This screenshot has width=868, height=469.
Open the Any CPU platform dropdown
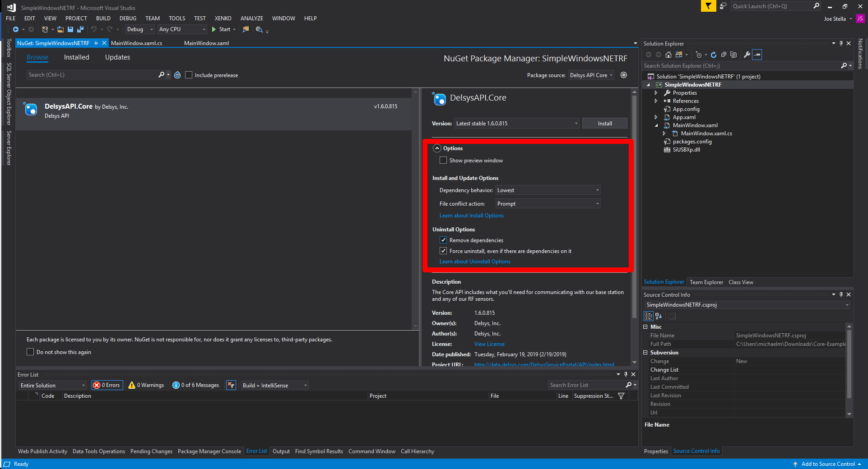tap(182, 29)
